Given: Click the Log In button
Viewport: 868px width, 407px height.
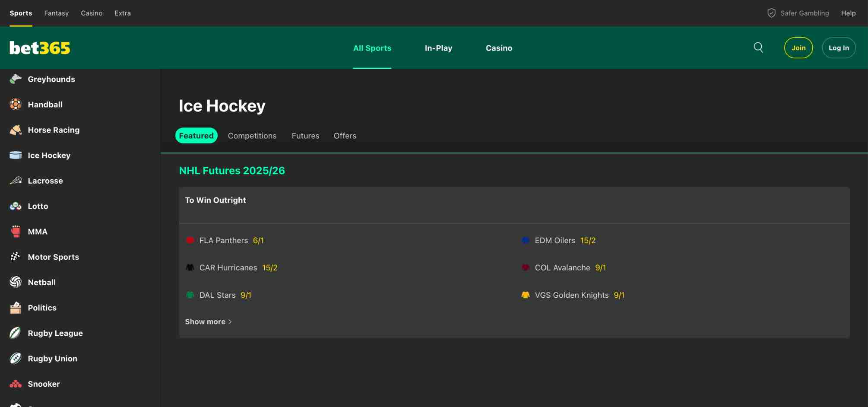Looking at the screenshot, I should [x=839, y=48].
